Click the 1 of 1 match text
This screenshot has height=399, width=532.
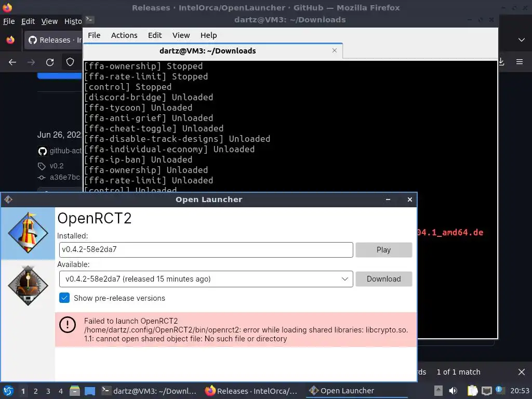(458, 372)
